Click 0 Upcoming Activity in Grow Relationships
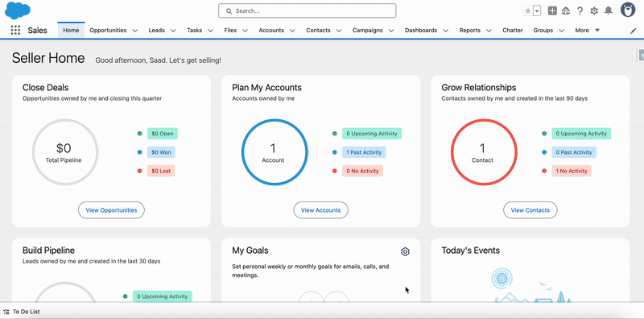Viewport: 644px width, 319px height. 581,134
